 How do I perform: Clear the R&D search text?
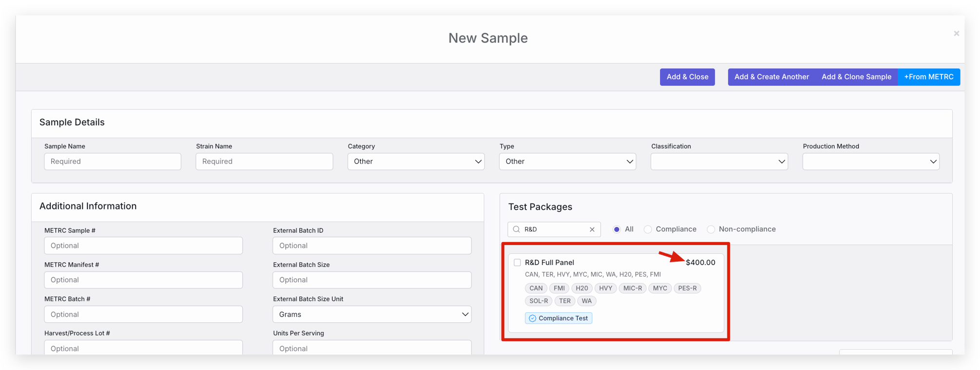point(592,229)
